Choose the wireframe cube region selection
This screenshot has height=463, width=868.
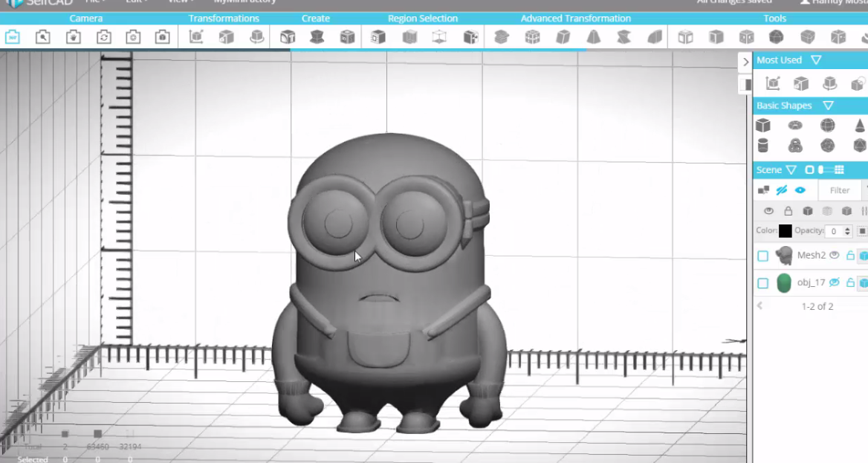(439, 37)
